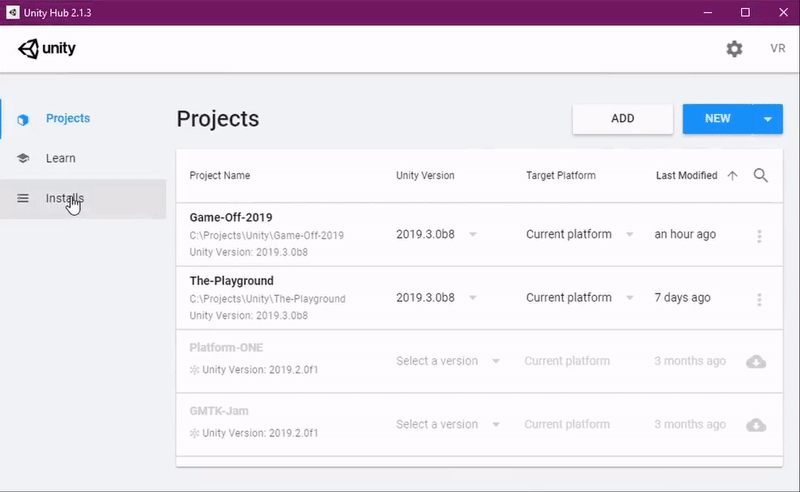Expand the NEW button dropdown arrow
800x492 pixels.
767,119
